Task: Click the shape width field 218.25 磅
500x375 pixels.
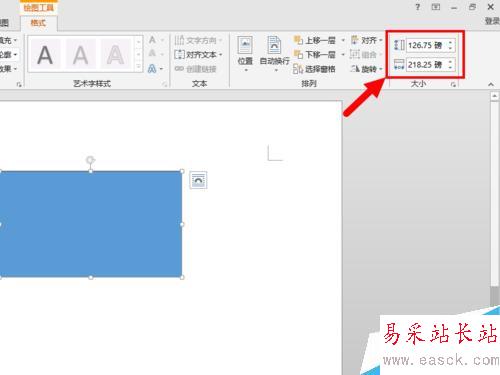Action: (426, 65)
